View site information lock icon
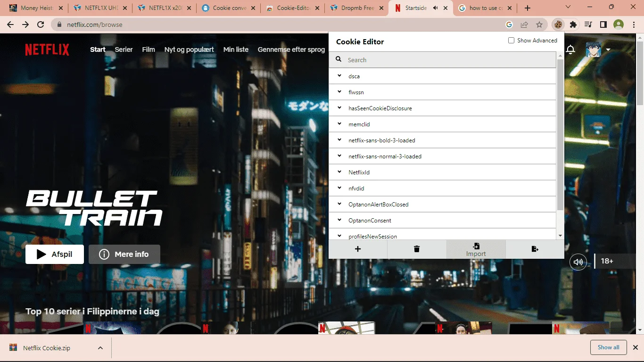The height and width of the screenshot is (362, 644). point(59,25)
